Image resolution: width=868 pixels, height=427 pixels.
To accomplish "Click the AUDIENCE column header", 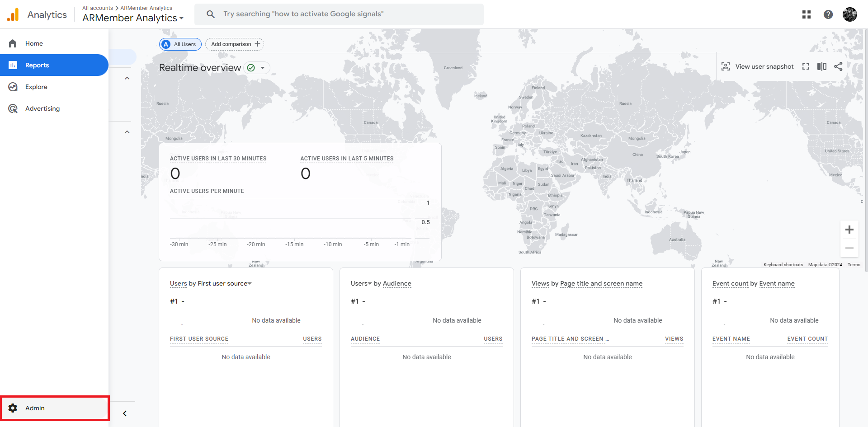I will click(365, 339).
